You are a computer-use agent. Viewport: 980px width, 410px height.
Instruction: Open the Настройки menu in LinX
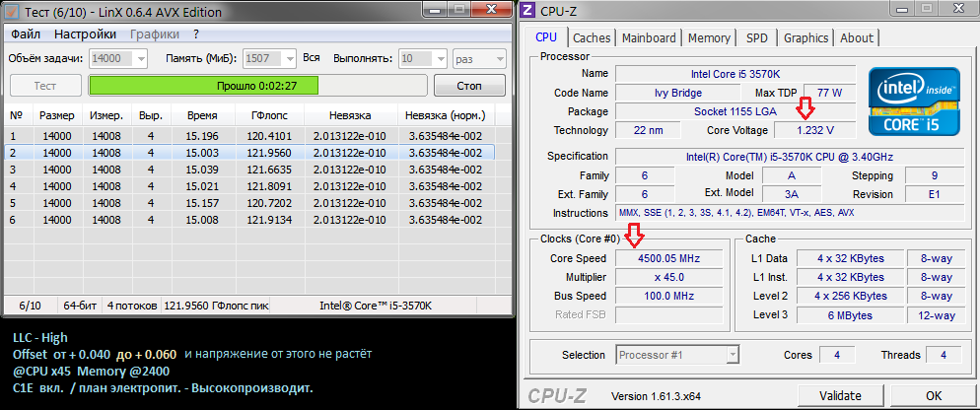85,34
